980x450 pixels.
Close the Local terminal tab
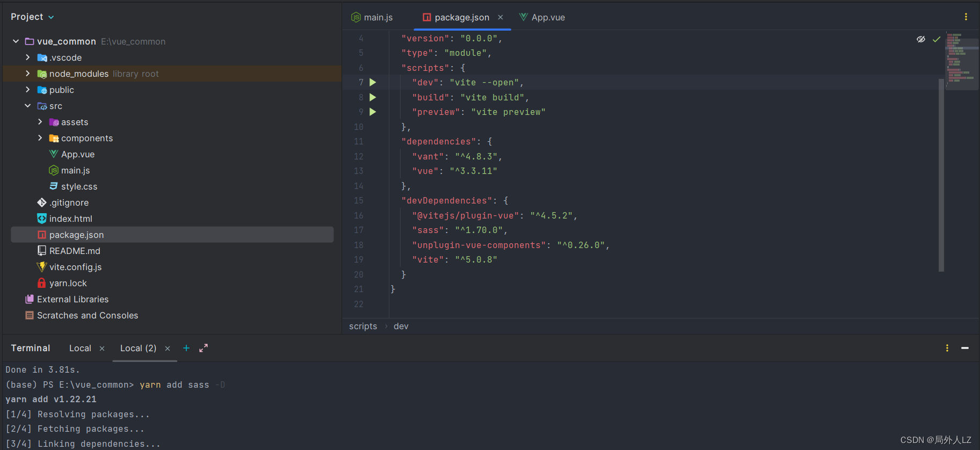(102, 349)
